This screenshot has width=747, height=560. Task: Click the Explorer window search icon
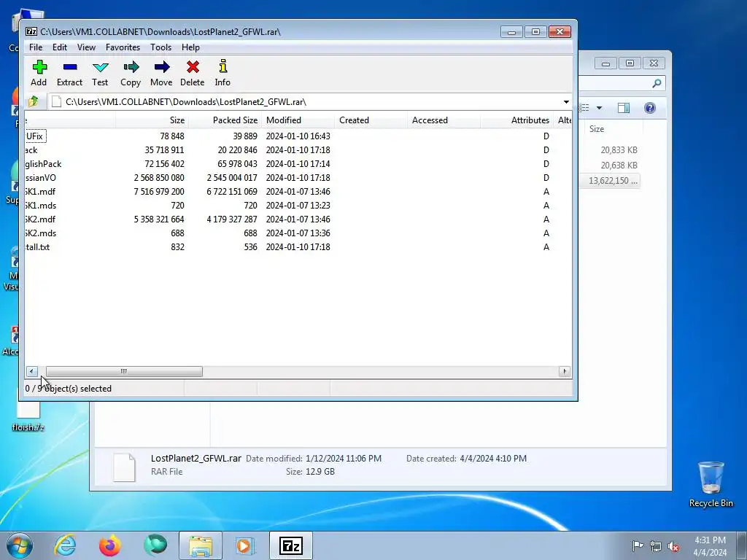657,83
